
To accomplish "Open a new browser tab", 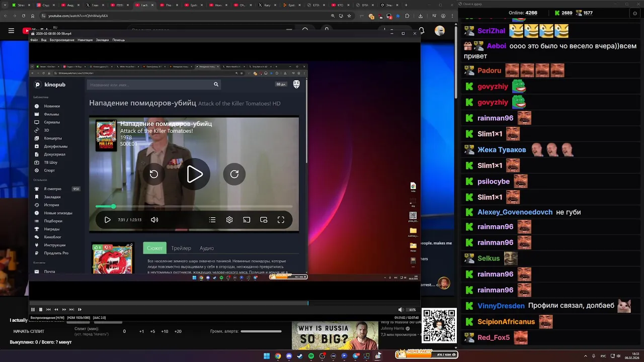I will click(x=406, y=5).
